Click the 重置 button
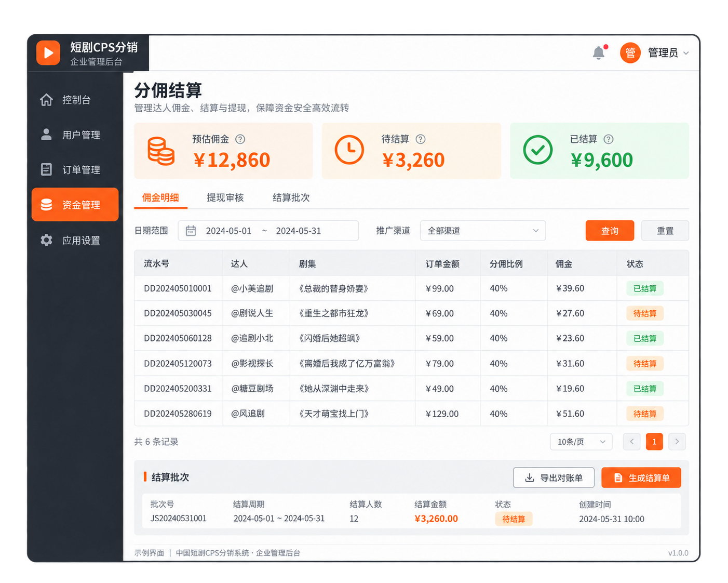Screen dimensions: 728x583 click(x=665, y=231)
